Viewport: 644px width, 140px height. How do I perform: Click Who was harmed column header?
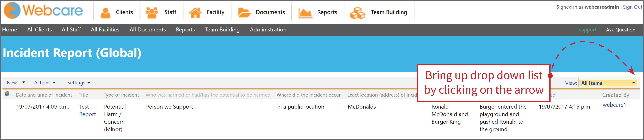coord(208,95)
